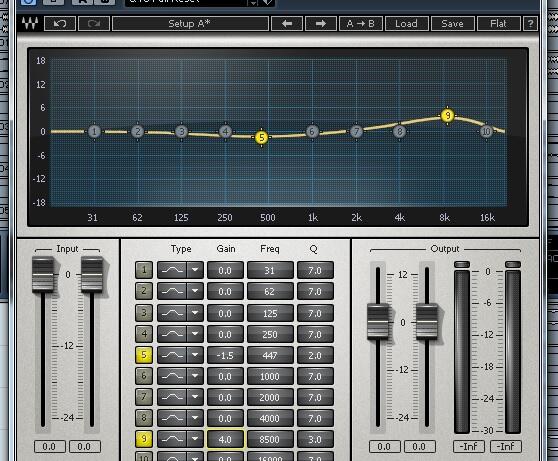Click band 9 gain value 4.0
558x461 pixels.
225,439
